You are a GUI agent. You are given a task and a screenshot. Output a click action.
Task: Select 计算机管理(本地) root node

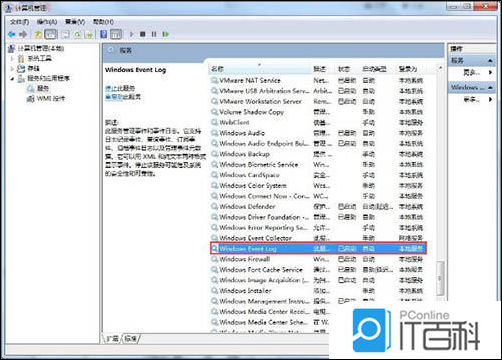40,48
